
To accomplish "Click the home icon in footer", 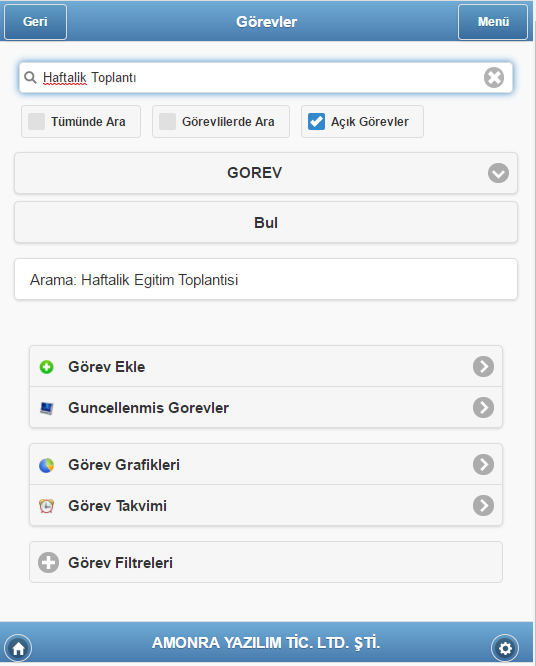I will [x=18, y=648].
